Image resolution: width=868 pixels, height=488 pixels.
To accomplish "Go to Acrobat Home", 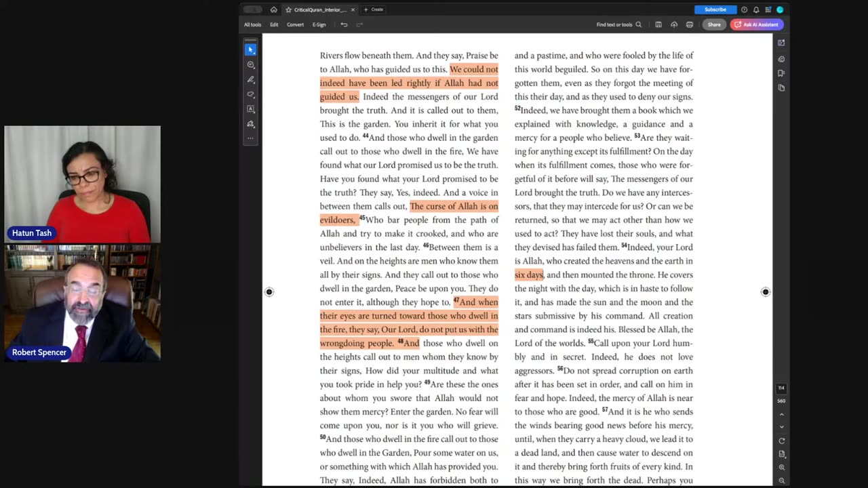I will click(x=273, y=9).
